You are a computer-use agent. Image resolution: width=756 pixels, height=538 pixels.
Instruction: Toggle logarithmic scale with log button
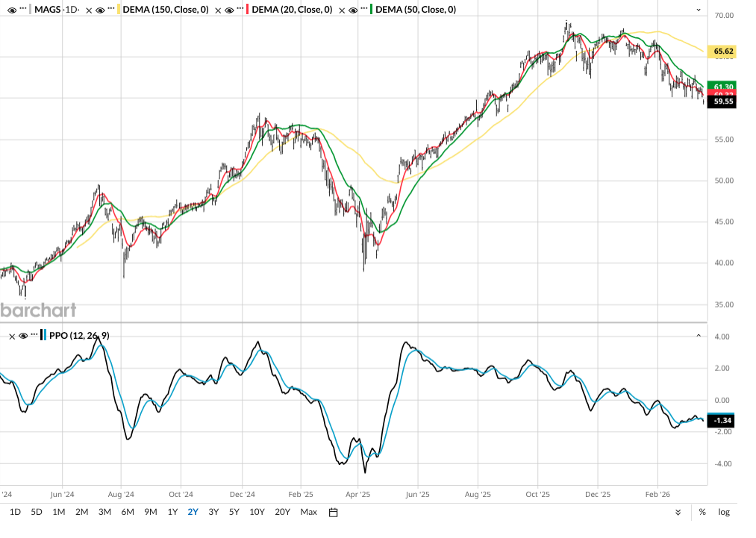point(724,512)
